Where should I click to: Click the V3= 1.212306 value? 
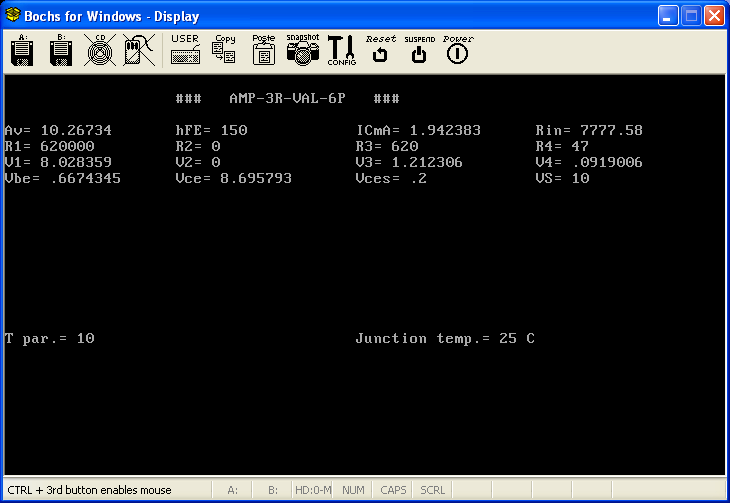[409, 162]
